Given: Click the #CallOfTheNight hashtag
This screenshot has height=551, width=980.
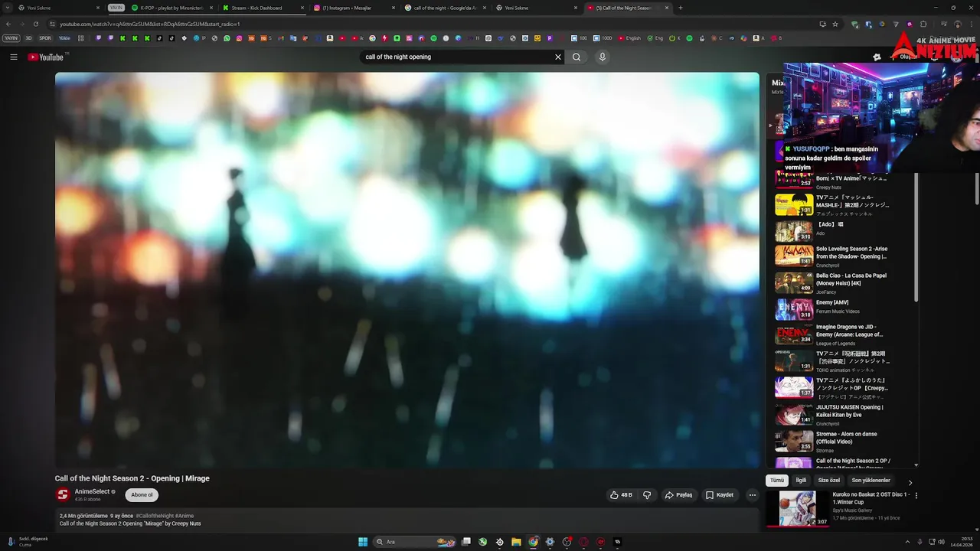Looking at the screenshot, I should point(155,516).
